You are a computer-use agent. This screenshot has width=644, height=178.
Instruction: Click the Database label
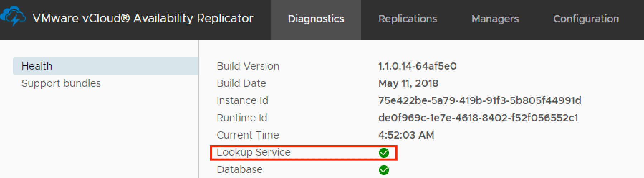(x=240, y=169)
